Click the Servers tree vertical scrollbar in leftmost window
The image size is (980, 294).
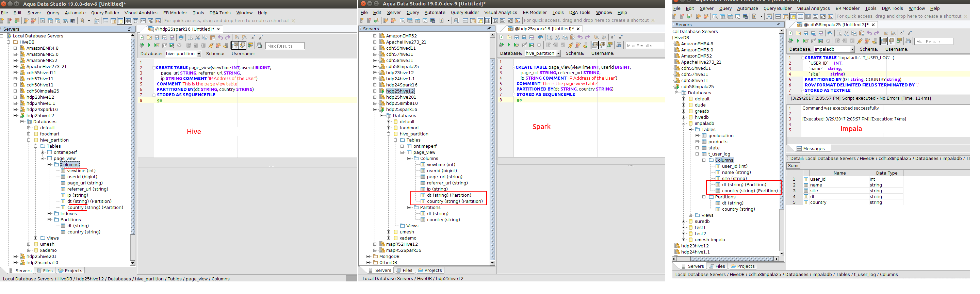point(132,149)
